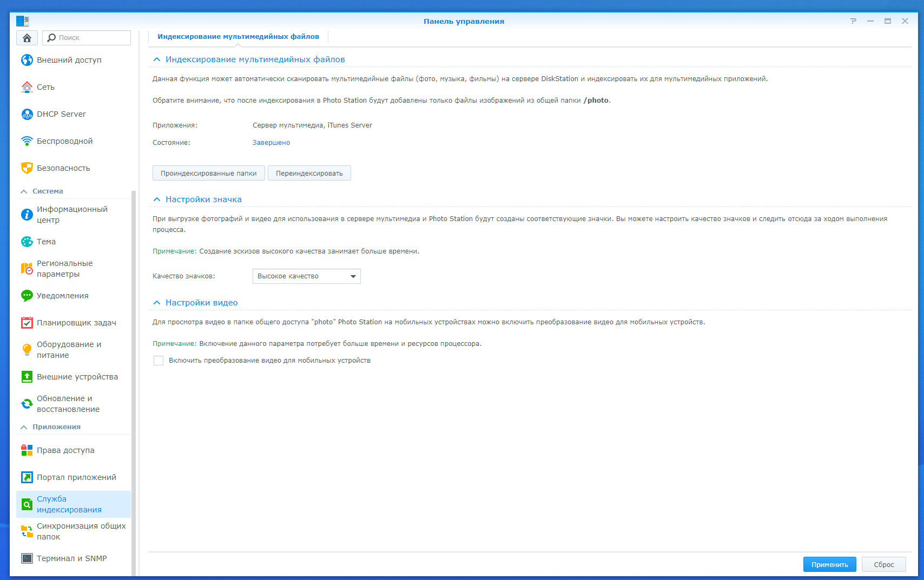The image size is (924, 580).
Task: Click the Home icon button
Action: pyautogui.click(x=27, y=38)
